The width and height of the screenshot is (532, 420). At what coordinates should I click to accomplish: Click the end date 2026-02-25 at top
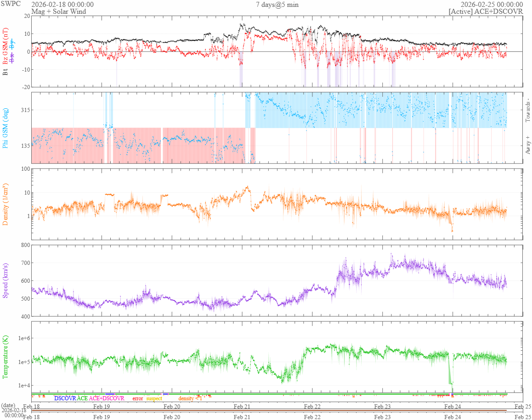pyautogui.click(x=492, y=5)
